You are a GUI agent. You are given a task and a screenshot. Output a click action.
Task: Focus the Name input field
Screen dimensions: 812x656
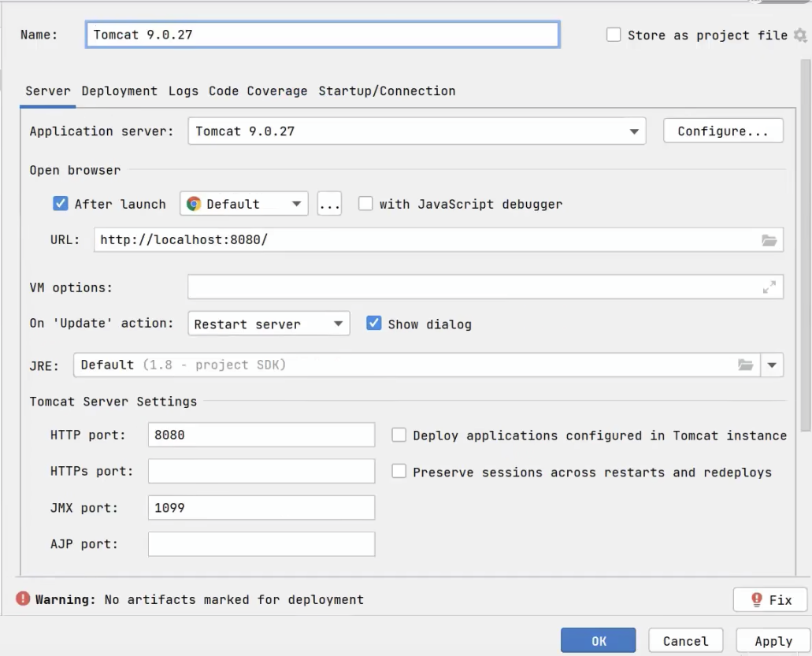pos(323,35)
